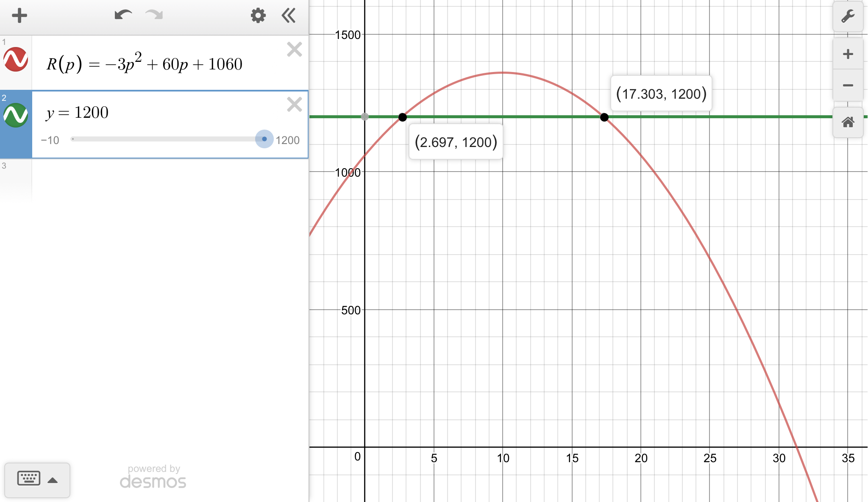This screenshot has width=868, height=502.
Task: Click the Add Item plus icon
Action: click(x=19, y=16)
